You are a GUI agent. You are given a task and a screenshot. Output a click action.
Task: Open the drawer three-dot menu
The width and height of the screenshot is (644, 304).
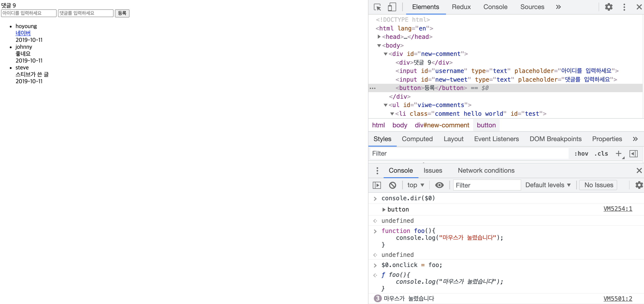pos(377,171)
